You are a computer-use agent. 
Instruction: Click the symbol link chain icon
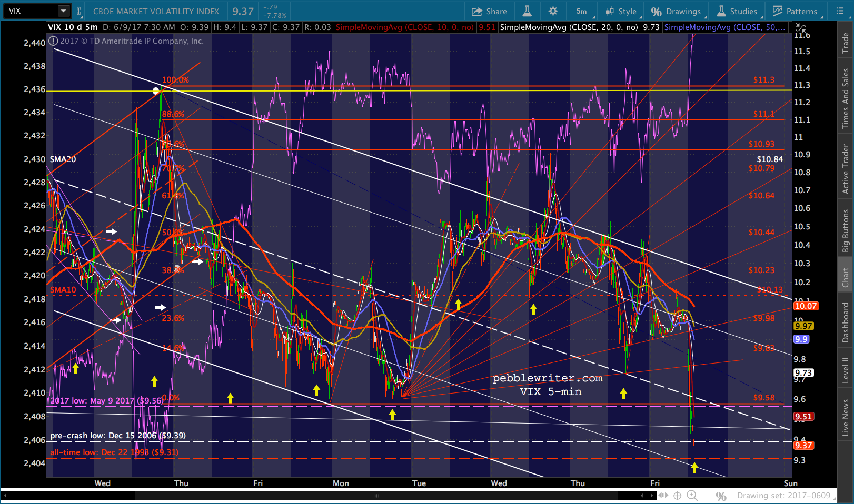point(79,11)
